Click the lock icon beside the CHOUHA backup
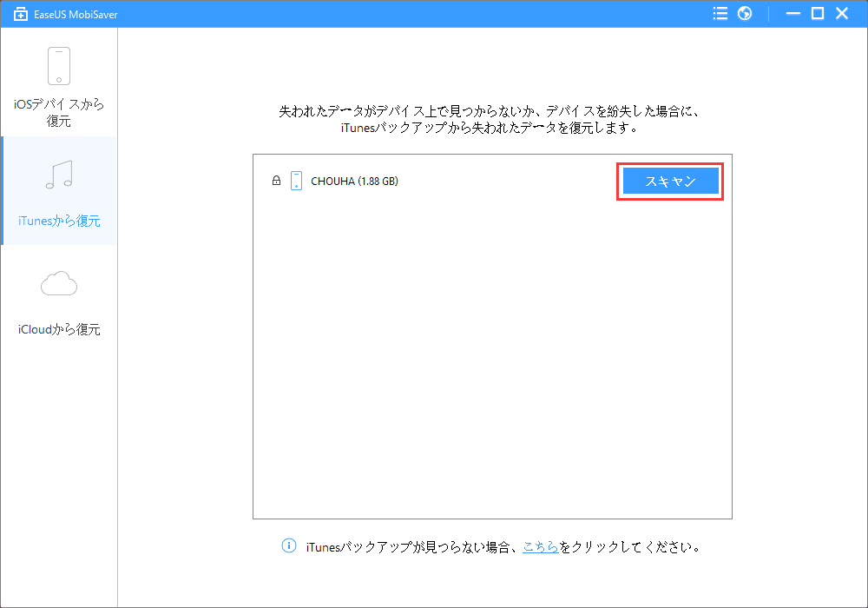 point(276,181)
